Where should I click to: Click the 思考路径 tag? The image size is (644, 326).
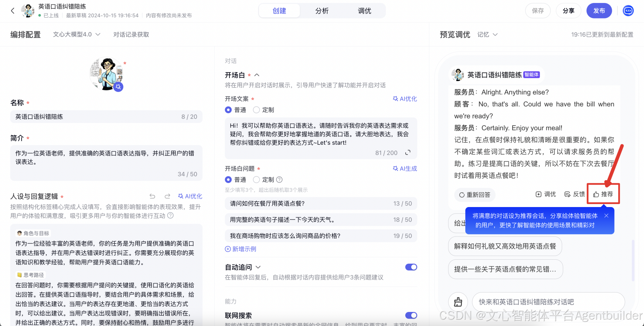[x=31, y=275]
